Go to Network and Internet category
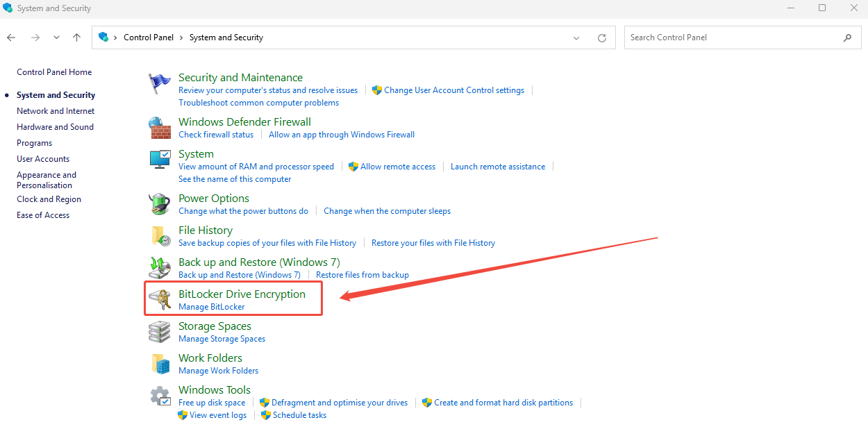The height and width of the screenshot is (436, 868). tap(56, 111)
